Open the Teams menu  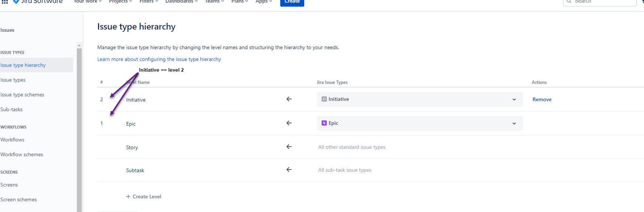click(214, 1)
